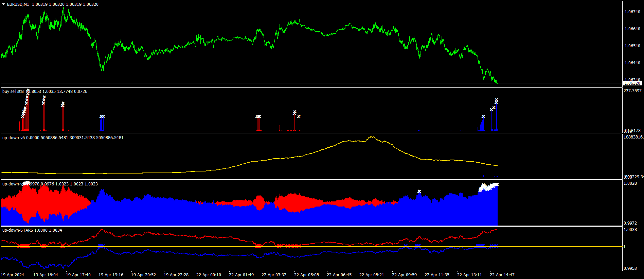Click the 0.9953 scale value
Image resolution: width=644 pixels, height=279 pixels.
630,268
